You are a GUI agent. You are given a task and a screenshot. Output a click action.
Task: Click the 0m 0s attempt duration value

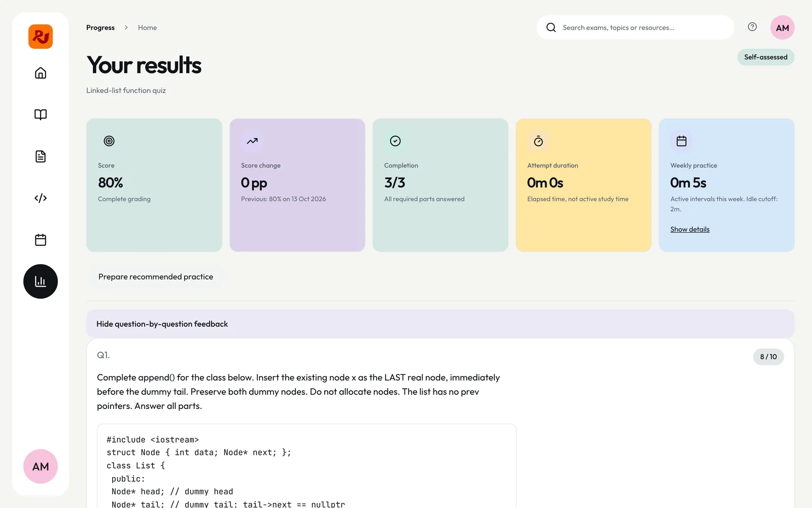[x=545, y=183]
